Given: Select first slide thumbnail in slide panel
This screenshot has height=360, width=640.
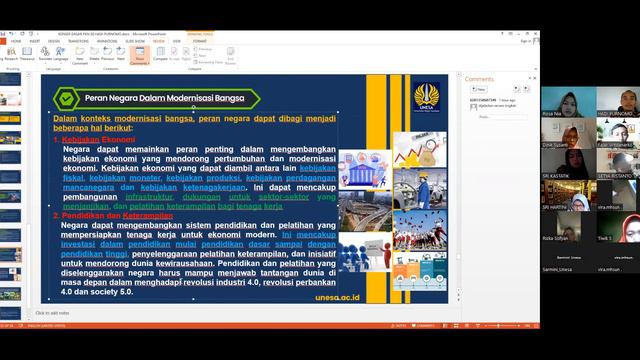Looking at the screenshot, I should [10, 79].
